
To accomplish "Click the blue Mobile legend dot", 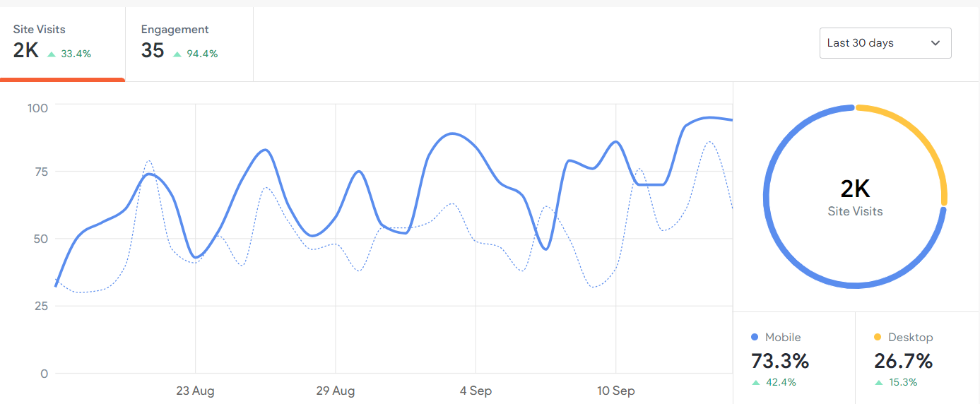I will 755,338.
